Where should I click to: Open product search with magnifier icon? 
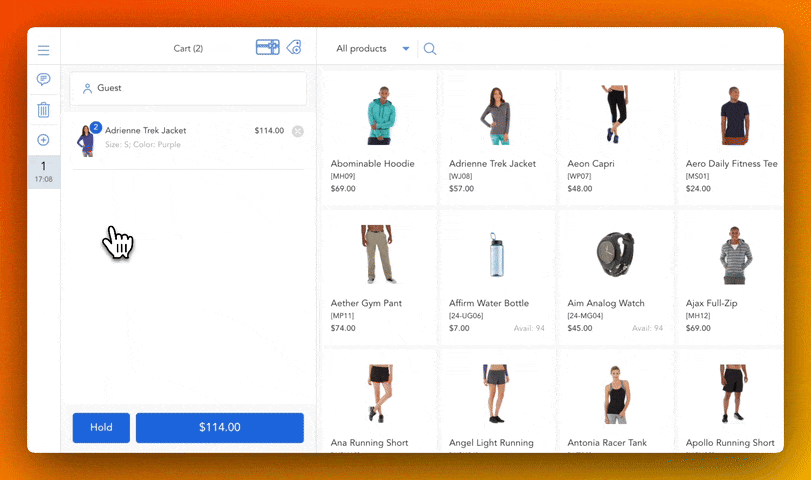click(x=430, y=49)
